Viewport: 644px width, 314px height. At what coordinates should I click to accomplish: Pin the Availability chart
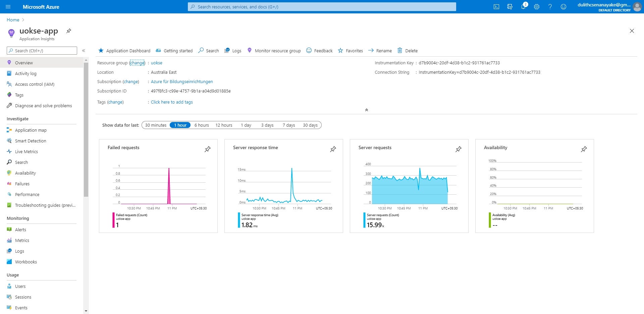[x=584, y=149]
